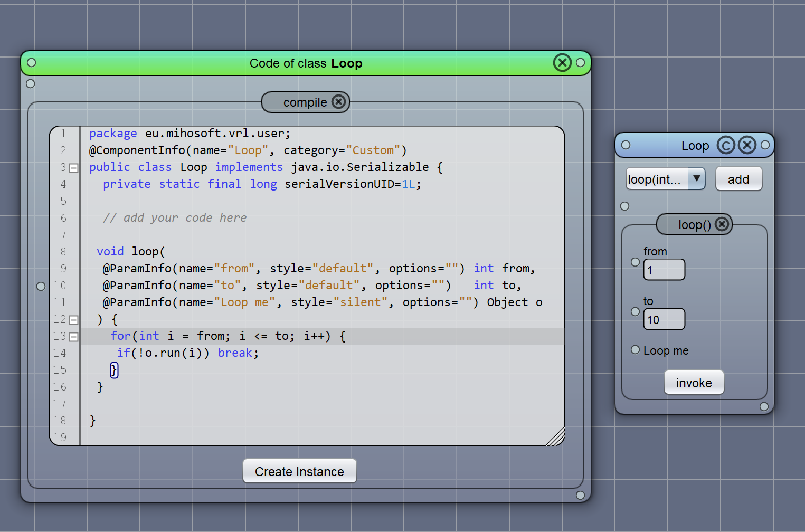The width and height of the screenshot is (805, 532).
Task: Click the Create Instance button
Action: coord(299,471)
